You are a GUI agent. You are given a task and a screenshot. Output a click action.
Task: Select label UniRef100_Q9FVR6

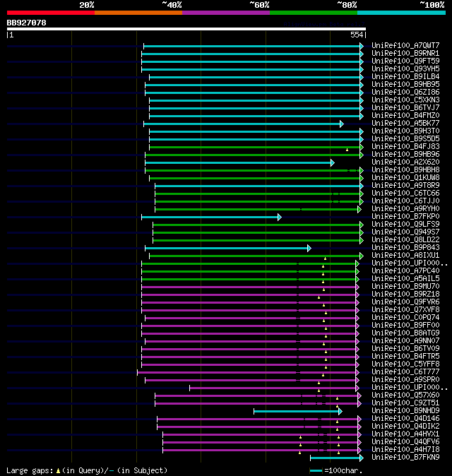click(x=405, y=302)
